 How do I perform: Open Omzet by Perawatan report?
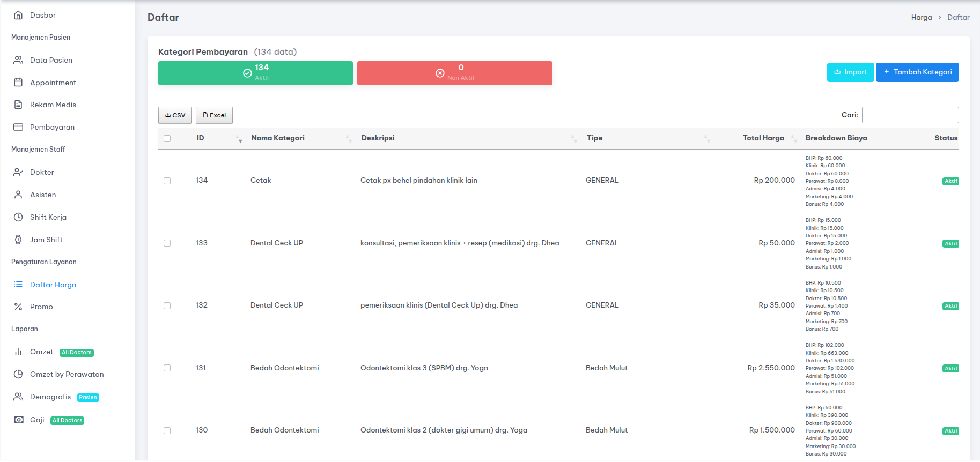pyautogui.click(x=67, y=374)
